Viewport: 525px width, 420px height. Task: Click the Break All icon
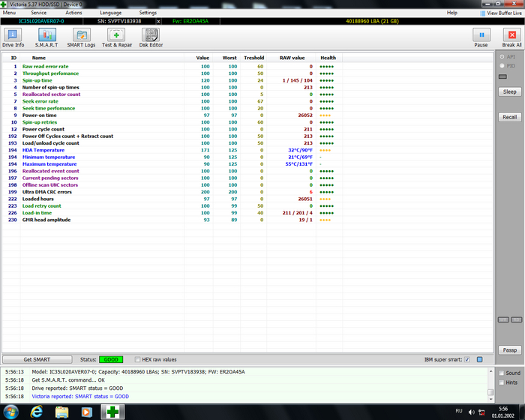click(x=511, y=37)
